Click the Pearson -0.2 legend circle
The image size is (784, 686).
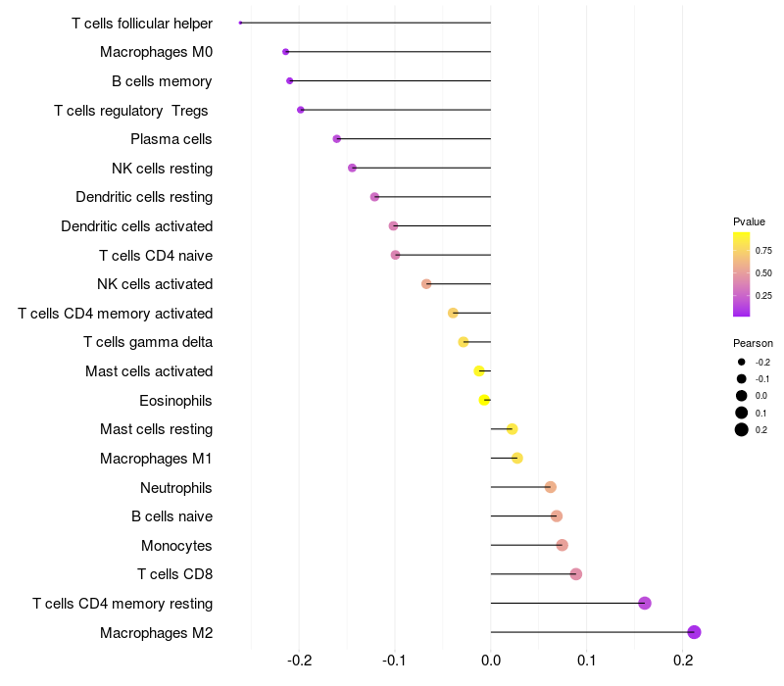coord(742,362)
